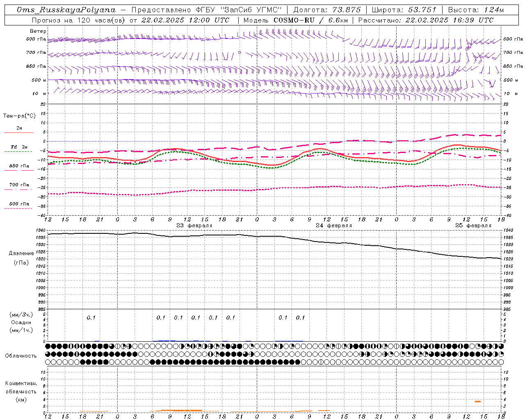Viewport: 525px width, 420px height.
Task: Click the Высота: 124м header field
Action: pos(476,10)
